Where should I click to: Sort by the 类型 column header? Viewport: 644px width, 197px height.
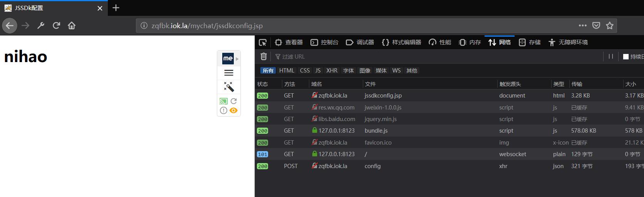pos(560,84)
